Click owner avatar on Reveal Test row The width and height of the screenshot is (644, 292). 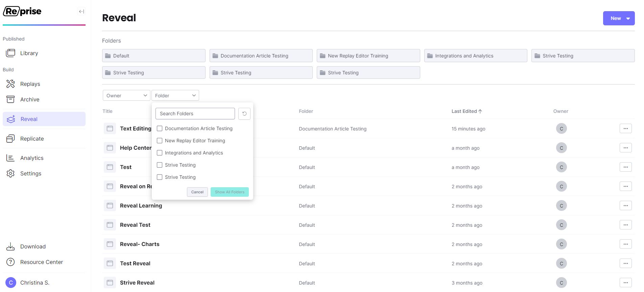[x=562, y=225]
